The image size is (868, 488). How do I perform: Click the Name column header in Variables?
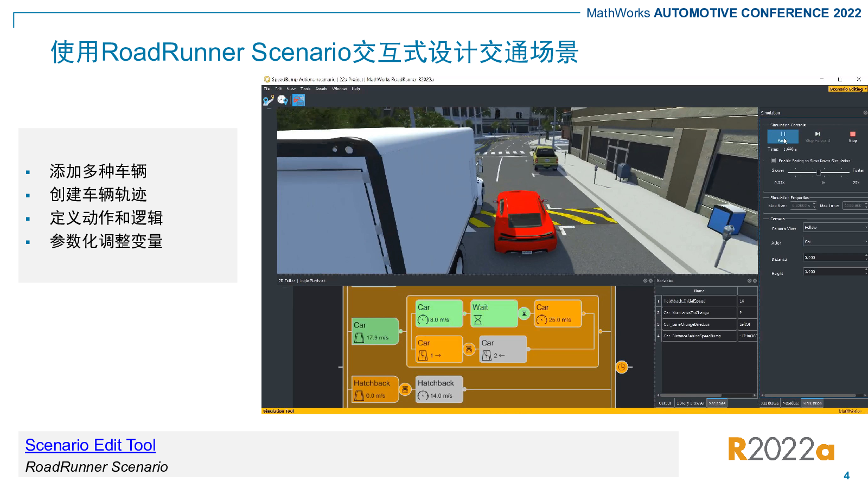pyautogui.click(x=699, y=291)
